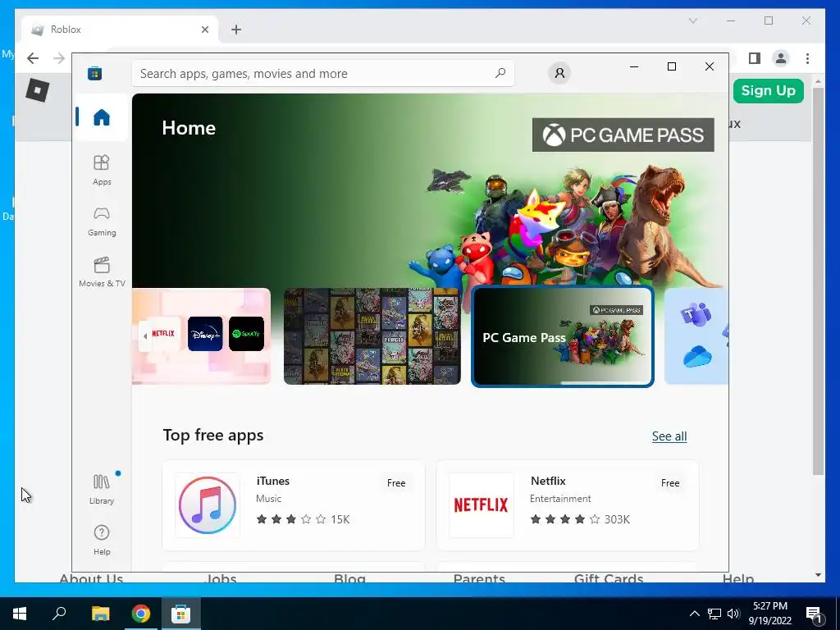The image size is (840, 630).
Task: Select the Roblox browser tab
Action: point(120,30)
